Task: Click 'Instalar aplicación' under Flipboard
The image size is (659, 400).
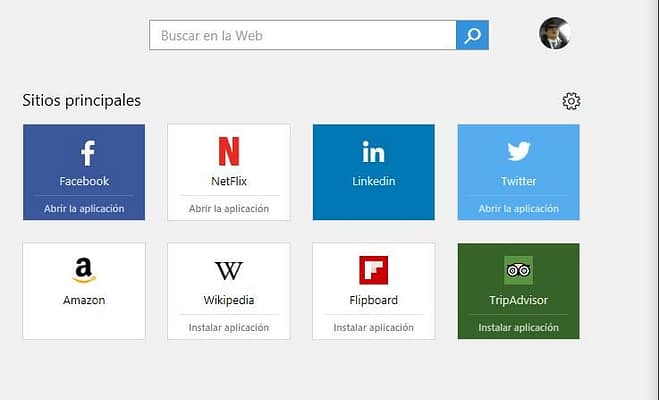Action: pyautogui.click(x=374, y=327)
